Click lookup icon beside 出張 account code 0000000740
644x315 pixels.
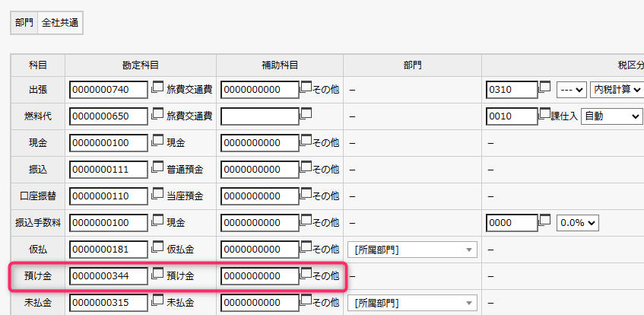click(x=157, y=87)
